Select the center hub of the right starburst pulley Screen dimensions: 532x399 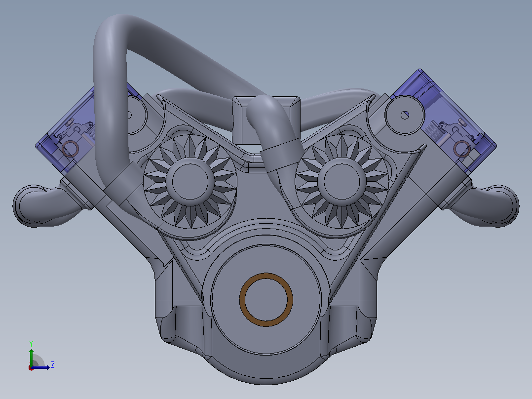point(342,181)
